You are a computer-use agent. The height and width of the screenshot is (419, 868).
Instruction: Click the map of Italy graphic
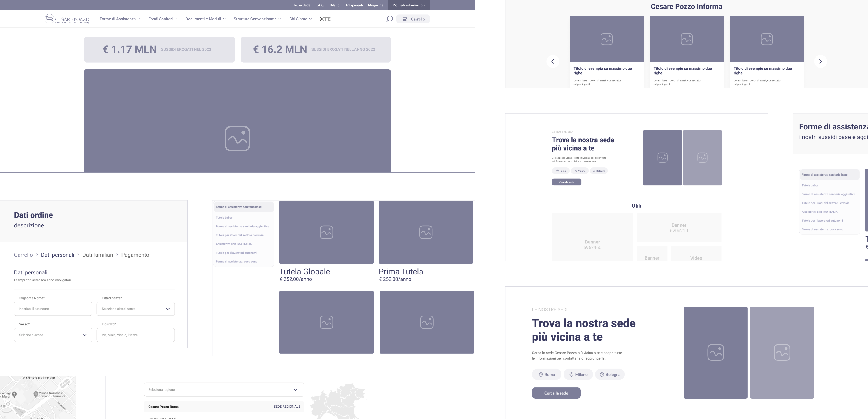click(338, 401)
